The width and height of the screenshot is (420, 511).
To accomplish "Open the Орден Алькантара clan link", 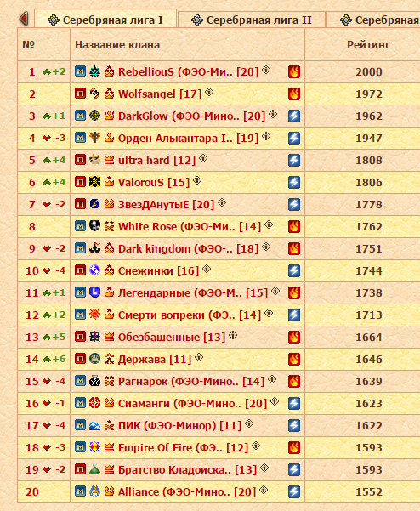I will point(188,139).
